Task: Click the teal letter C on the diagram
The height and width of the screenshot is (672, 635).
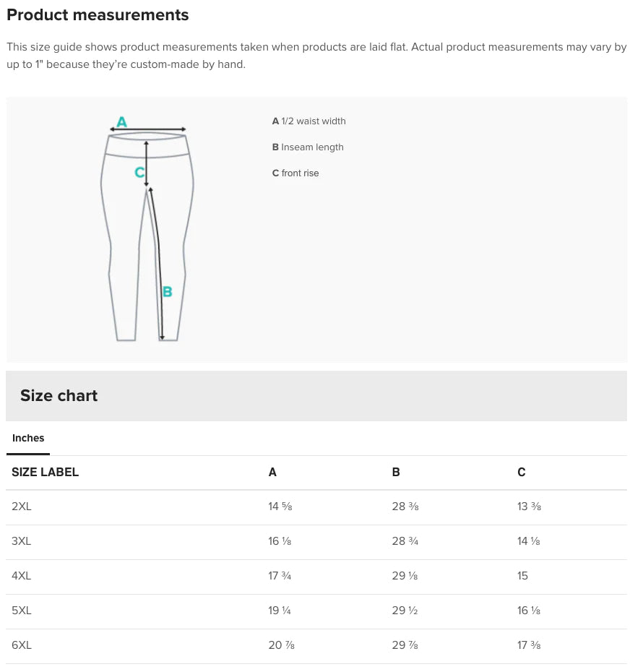Action: pyautogui.click(x=139, y=172)
